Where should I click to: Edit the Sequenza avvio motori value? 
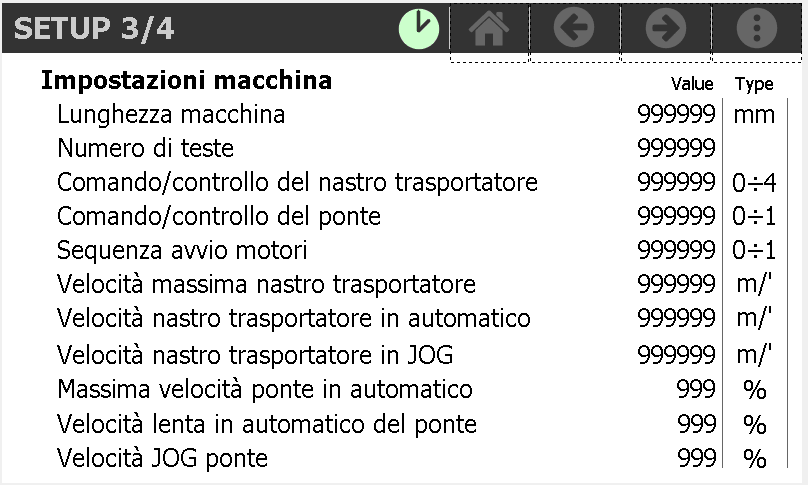click(x=676, y=250)
